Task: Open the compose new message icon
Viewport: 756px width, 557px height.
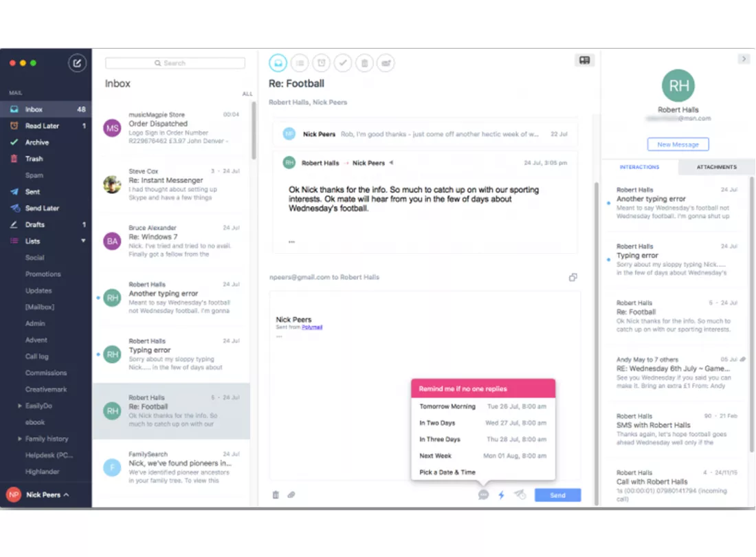Action: coord(77,63)
